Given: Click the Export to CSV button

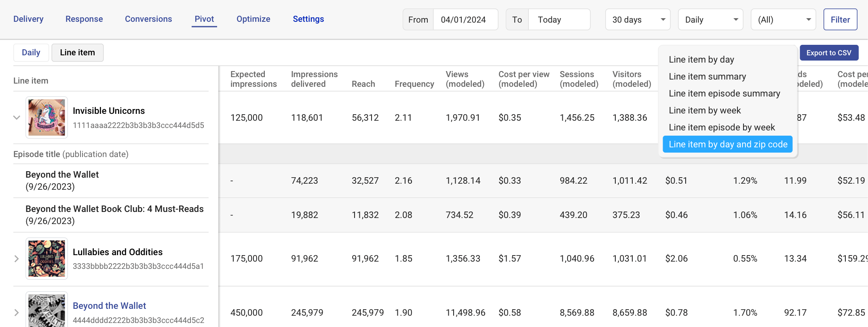Looking at the screenshot, I should (829, 53).
